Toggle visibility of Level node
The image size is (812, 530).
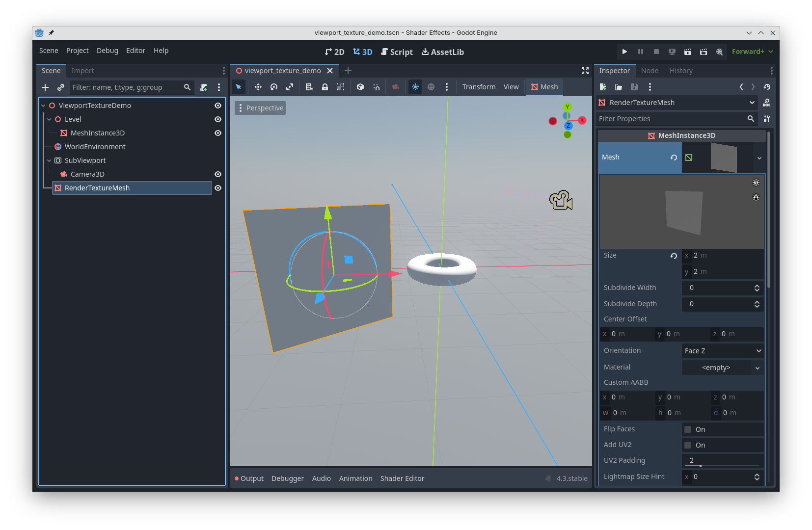point(218,119)
